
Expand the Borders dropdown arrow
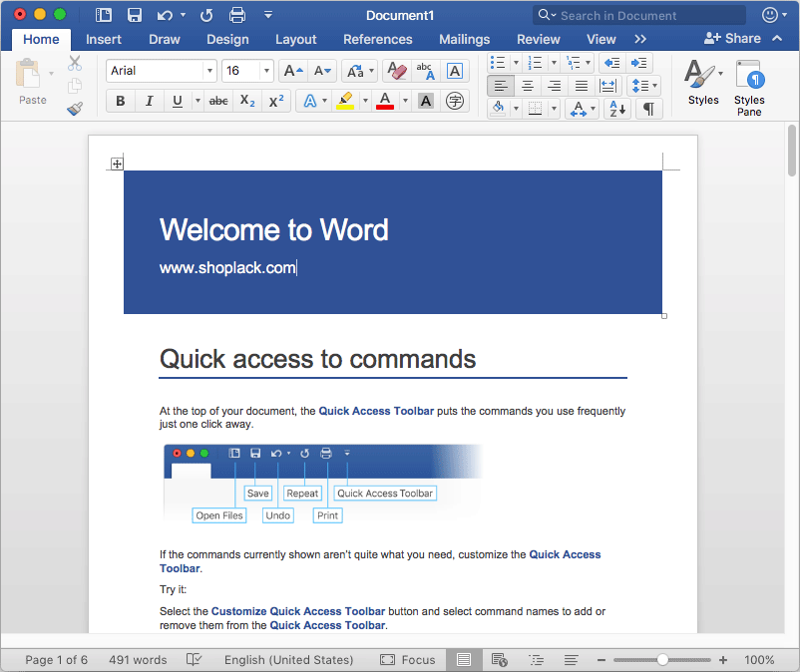pyautogui.click(x=554, y=109)
